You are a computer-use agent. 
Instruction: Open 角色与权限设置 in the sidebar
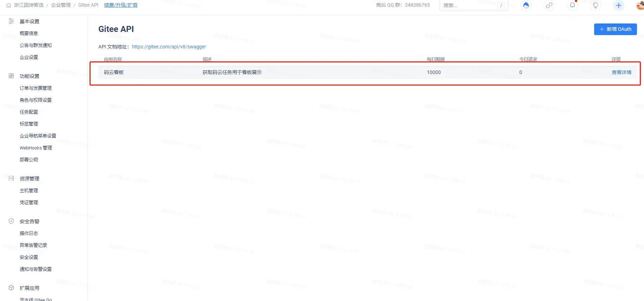(35, 100)
